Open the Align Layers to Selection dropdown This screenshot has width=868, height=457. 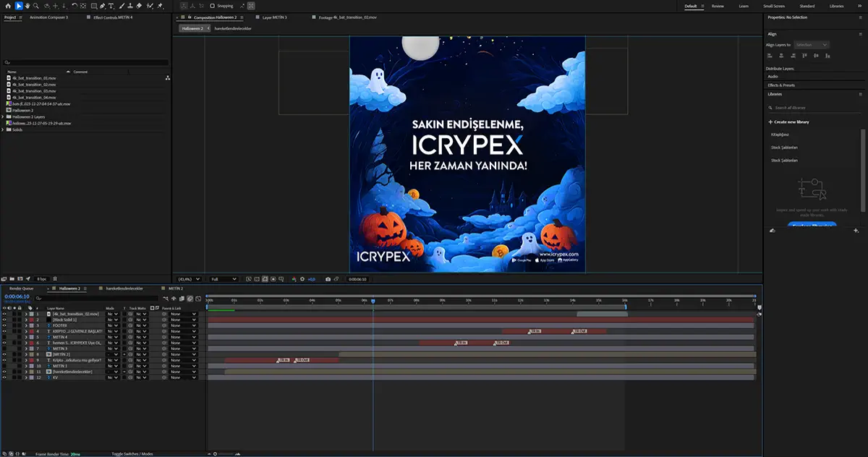[812, 45]
